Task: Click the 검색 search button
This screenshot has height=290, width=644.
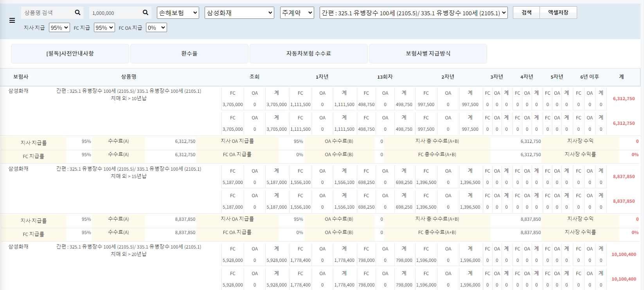Action: (x=526, y=13)
